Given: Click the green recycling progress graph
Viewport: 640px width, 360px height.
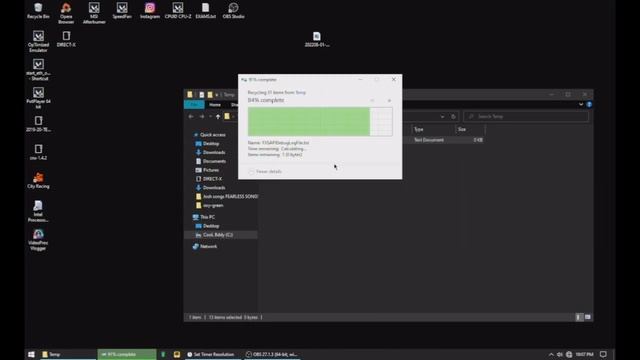Looking at the screenshot, I should [320, 122].
